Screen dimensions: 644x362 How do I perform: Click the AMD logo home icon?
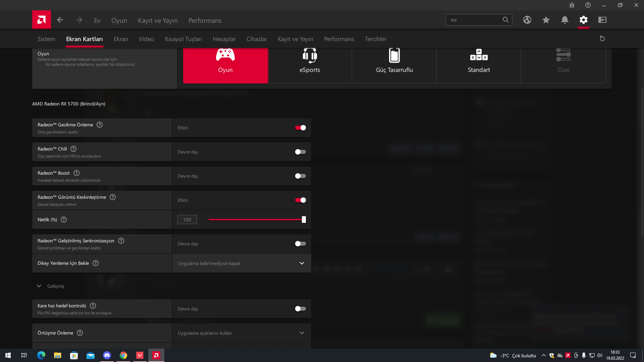point(42,20)
